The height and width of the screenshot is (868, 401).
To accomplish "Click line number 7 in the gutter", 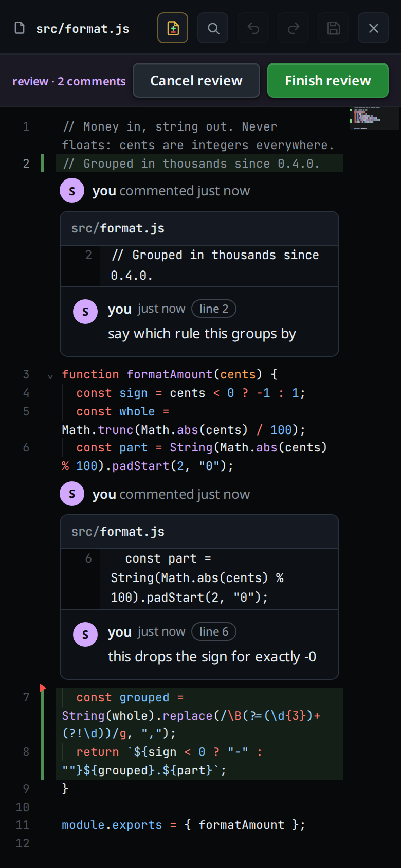I will coord(26,697).
